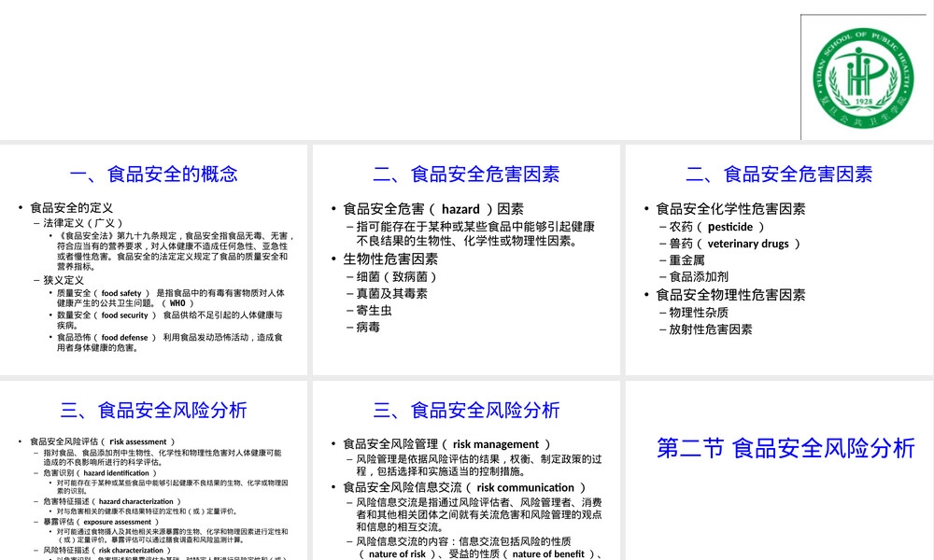The height and width of the screenshot is (560, 934).
Task: Click the line 重金属
Action: [x=686, y=260]
